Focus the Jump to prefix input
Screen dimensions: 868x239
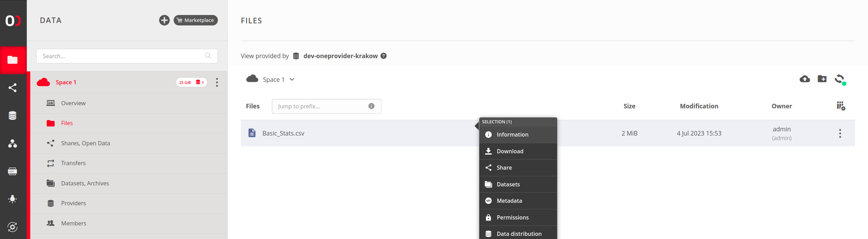[x=326, y=106]
